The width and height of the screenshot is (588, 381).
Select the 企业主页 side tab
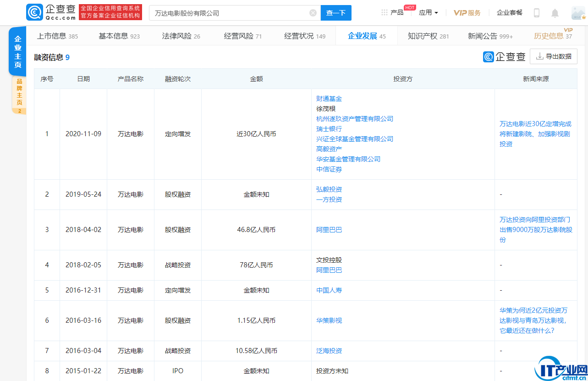coord(18,51)
